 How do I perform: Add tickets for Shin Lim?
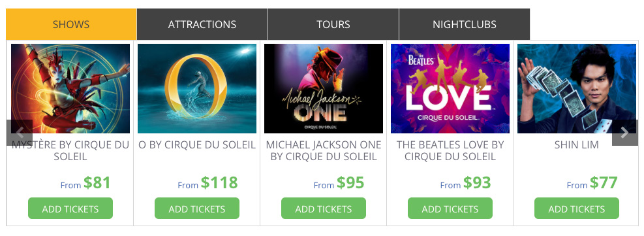click(x=576, y=209)
